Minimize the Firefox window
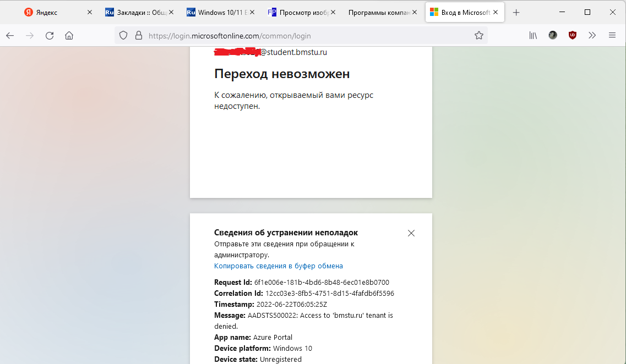 (x=562, y=12)
